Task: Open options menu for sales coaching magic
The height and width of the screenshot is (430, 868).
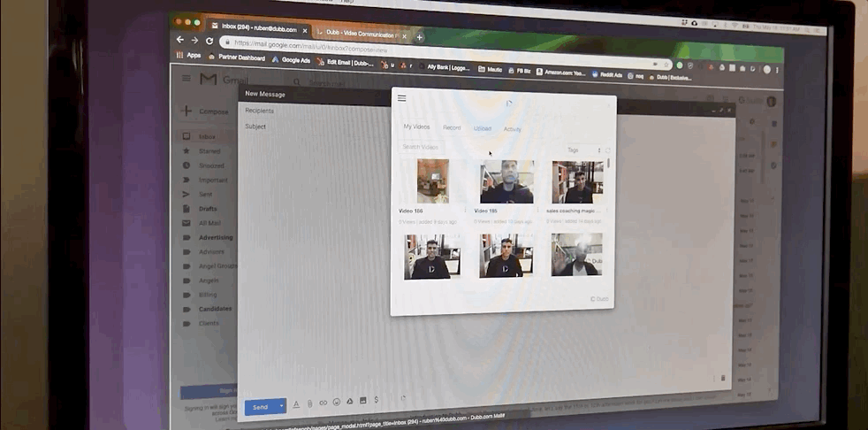Action: (606, 211)
